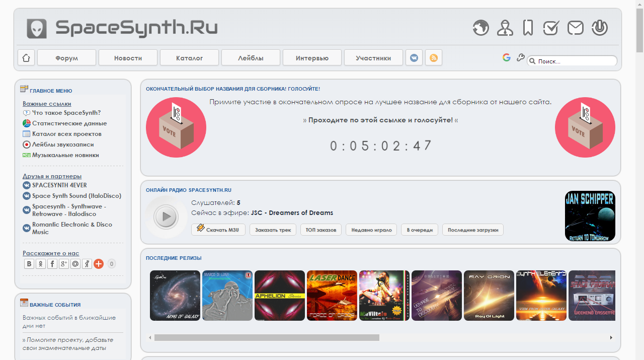The width and height of the screenshot is (644, 360).
Task: Open Laserdance Force of Order cover
Action: click(332, 296)
